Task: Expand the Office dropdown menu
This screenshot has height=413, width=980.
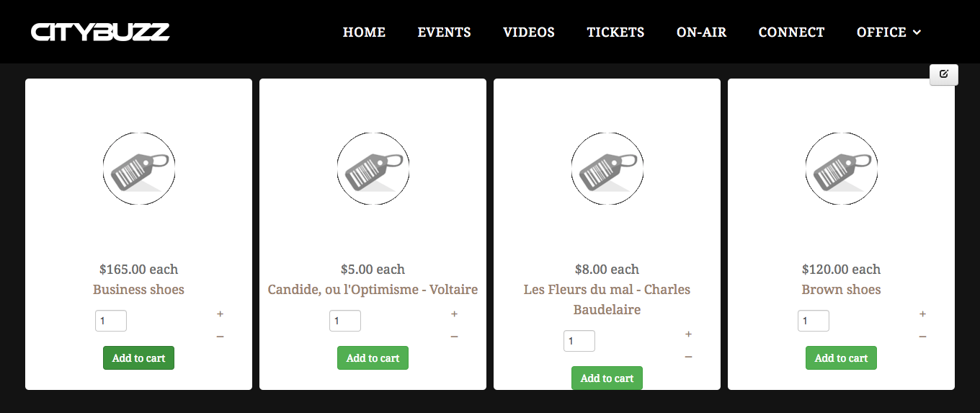Action: [x=888, y=32]
